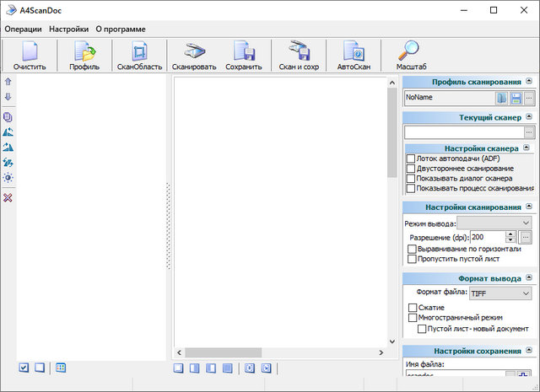Image resolution: width=540 pixels, height=392 pixels.
Task: Open the Профиль toolbar icon
Action: [x=84, y=51]
